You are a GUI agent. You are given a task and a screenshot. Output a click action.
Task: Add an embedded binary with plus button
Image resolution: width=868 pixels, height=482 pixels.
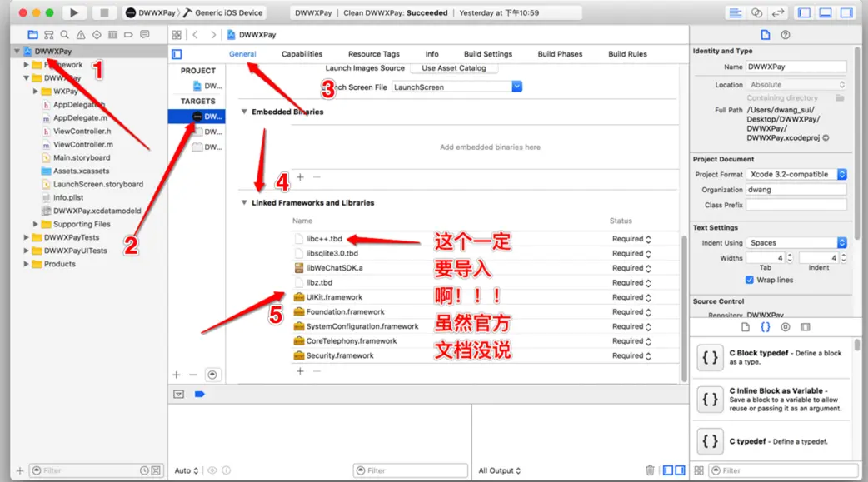click(x=300, y=177)
